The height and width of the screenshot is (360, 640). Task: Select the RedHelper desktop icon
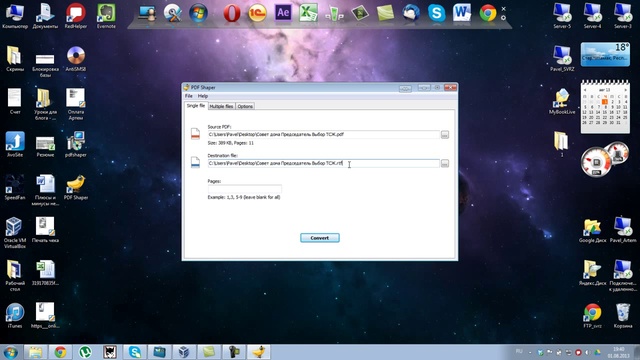tap(76, 16)
